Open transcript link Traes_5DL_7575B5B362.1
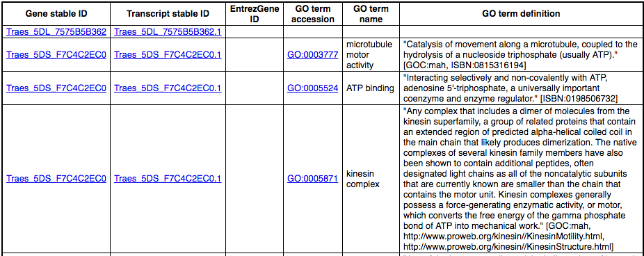This screenshot has width=644, height=256. point(168,31)
